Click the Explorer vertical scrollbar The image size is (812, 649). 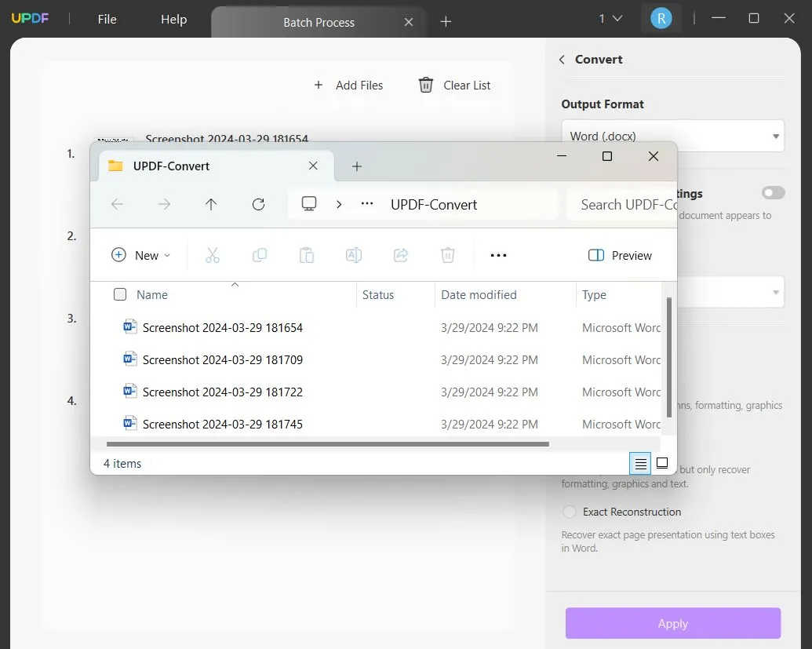point(669,357)
